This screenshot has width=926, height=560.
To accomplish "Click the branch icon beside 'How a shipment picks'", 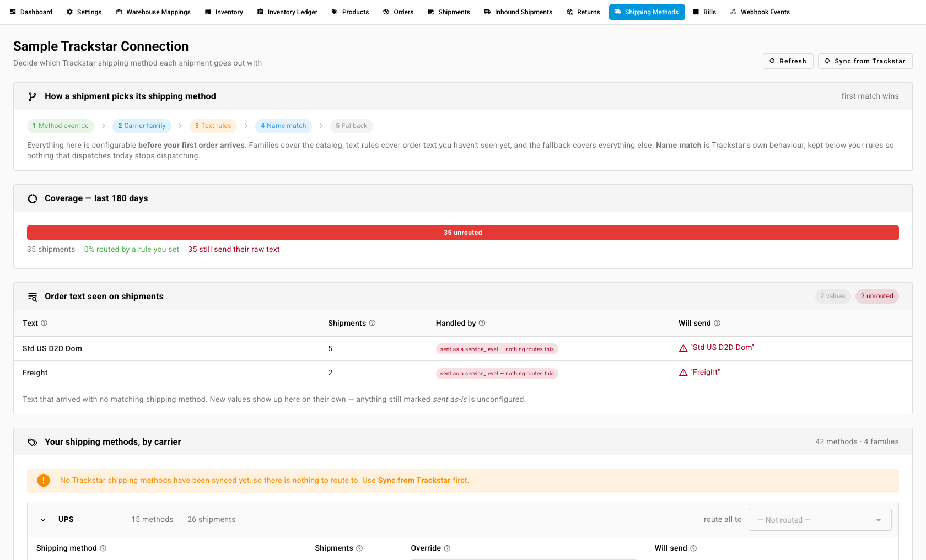I will point(33,96).
